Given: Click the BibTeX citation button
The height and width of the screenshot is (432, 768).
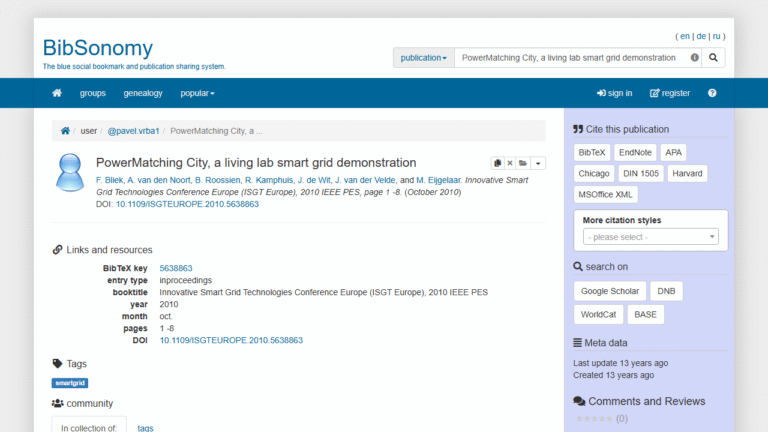Looking at the screenshot, I should 591,152.
